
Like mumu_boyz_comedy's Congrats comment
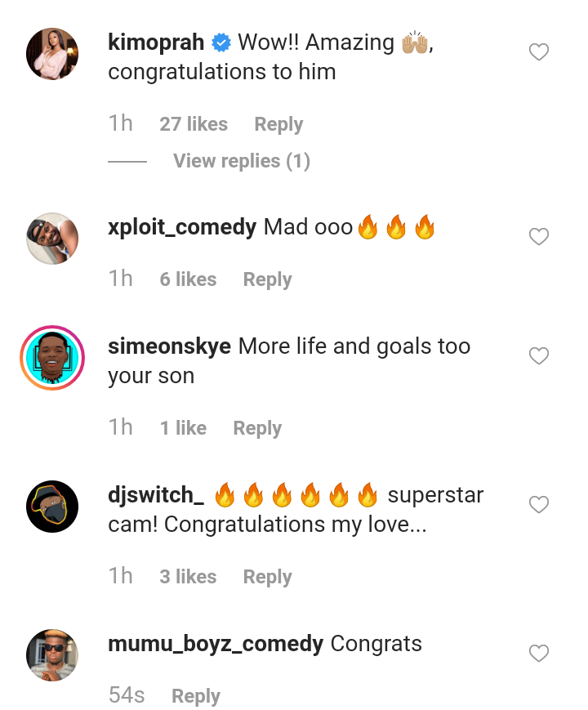coord(538,654)
